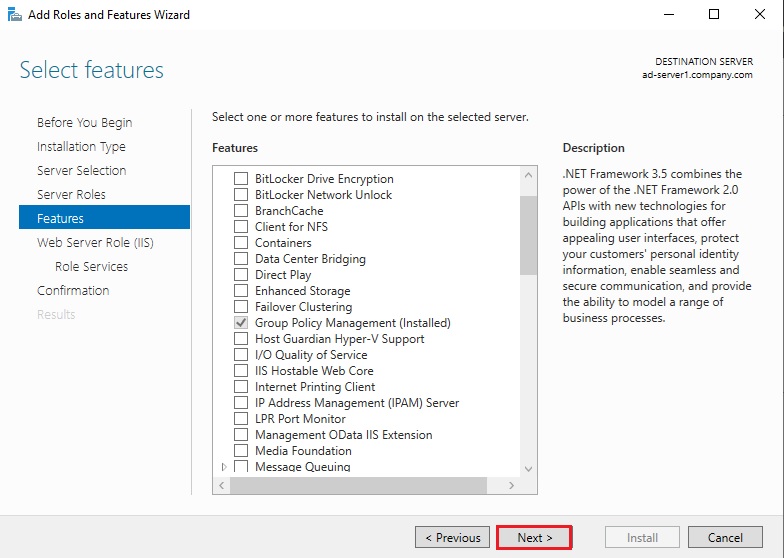Screen dimensions: 784x558
Task: Select the IIS Hostable Web Core checkbox
Action: (241, 371)
